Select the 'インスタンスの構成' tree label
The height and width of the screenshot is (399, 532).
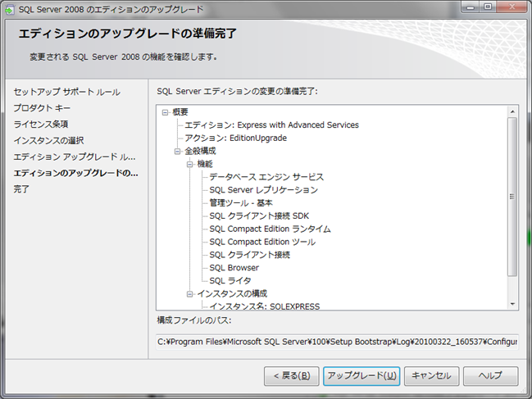233,294
